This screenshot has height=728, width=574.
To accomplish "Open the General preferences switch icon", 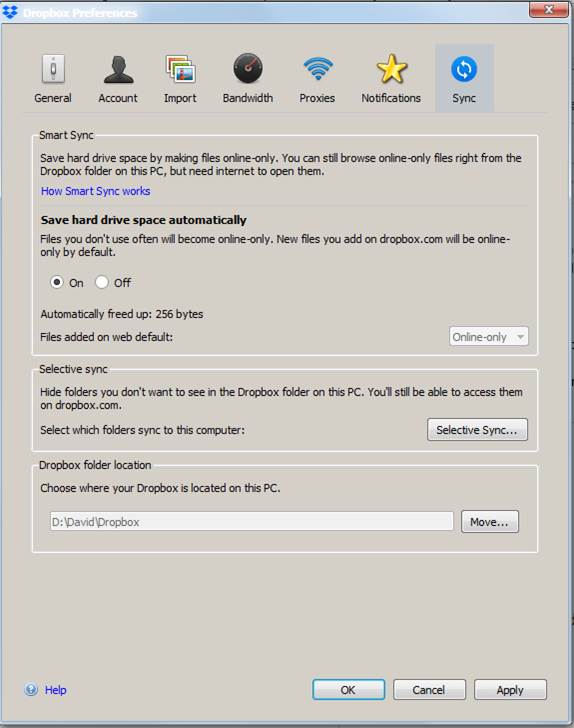I will point(53,69).
